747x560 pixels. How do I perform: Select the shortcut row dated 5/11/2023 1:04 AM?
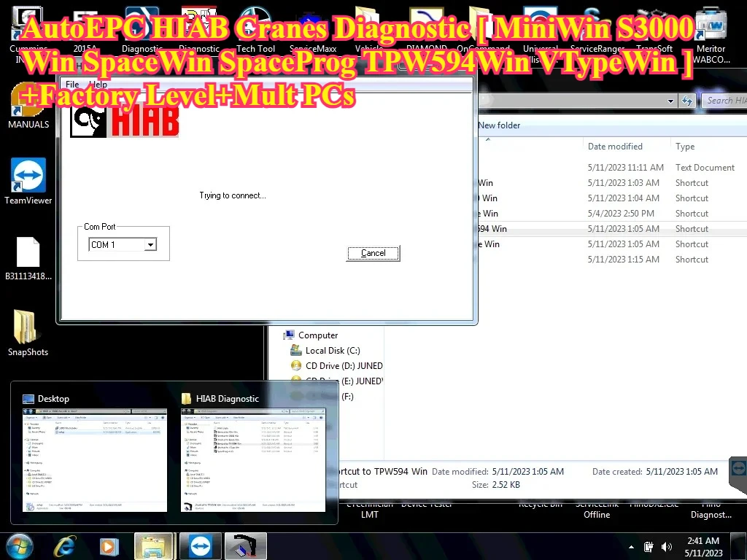(x=612, y=198)
